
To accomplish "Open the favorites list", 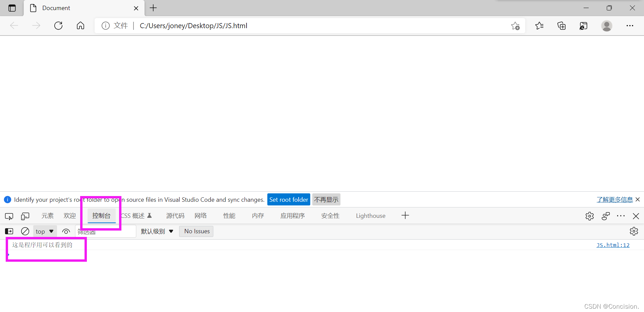I will pos(539,25).
